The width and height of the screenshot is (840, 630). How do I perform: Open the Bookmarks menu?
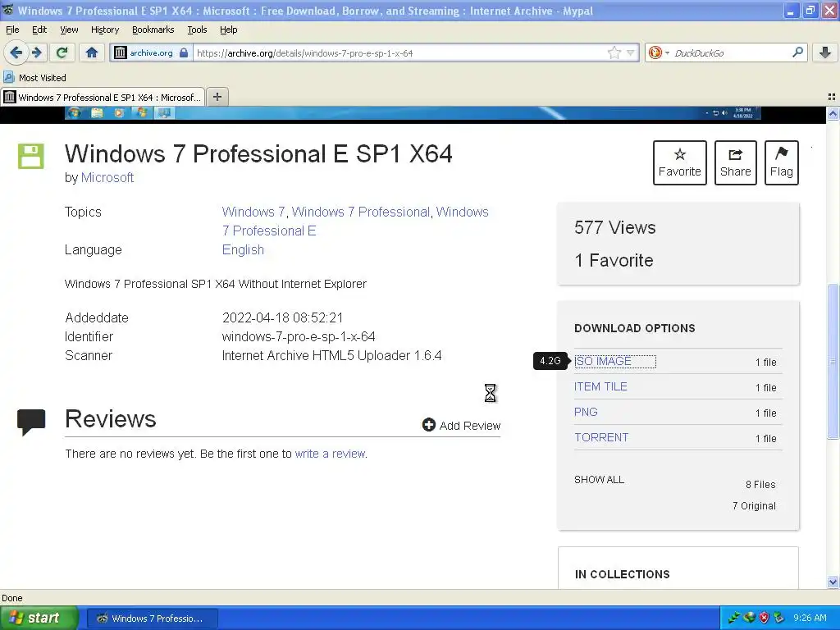click(x=153, y=30)
